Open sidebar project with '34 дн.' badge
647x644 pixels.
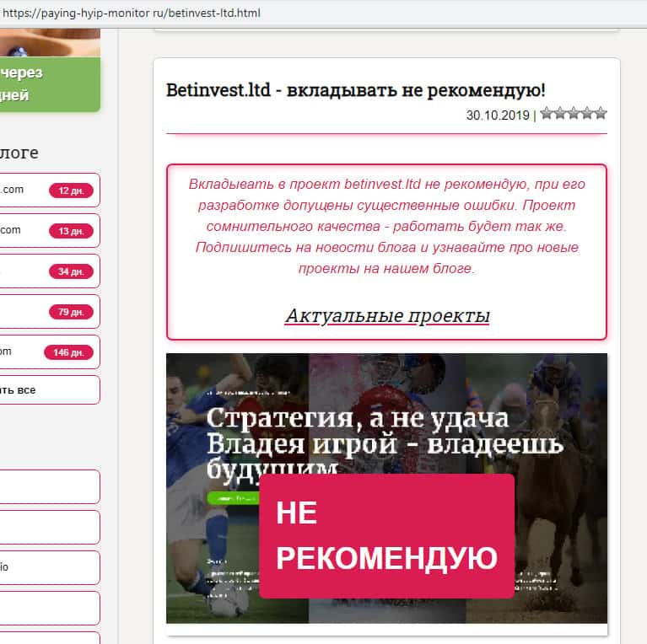[50, 271]
